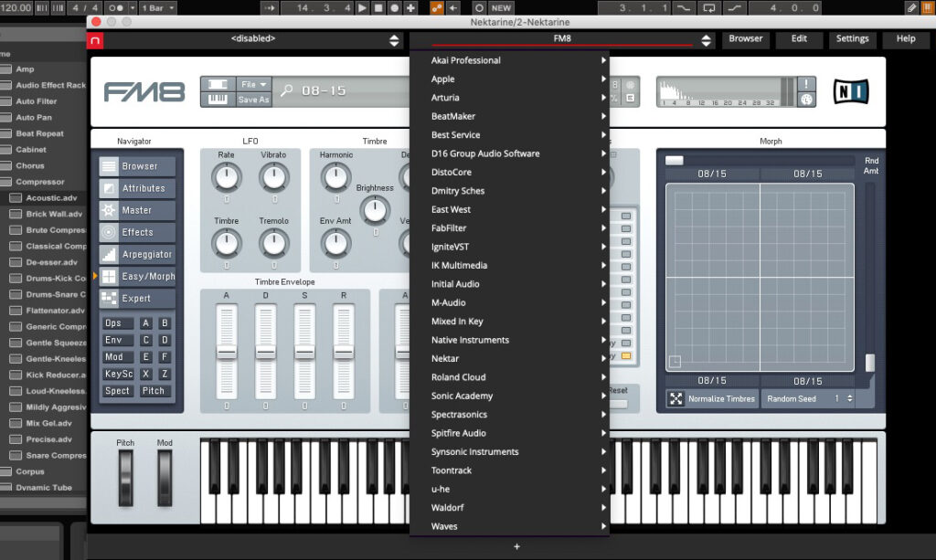Click the Pitch wheel beside the keyboard
This screenshot has width=936, height=560.
click(125, 478)
